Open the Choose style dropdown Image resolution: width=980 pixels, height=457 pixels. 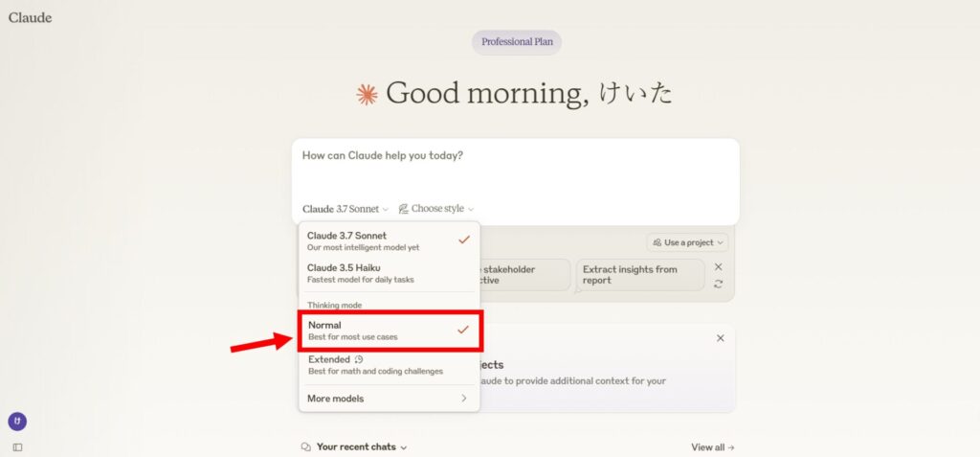click(436, 209)
